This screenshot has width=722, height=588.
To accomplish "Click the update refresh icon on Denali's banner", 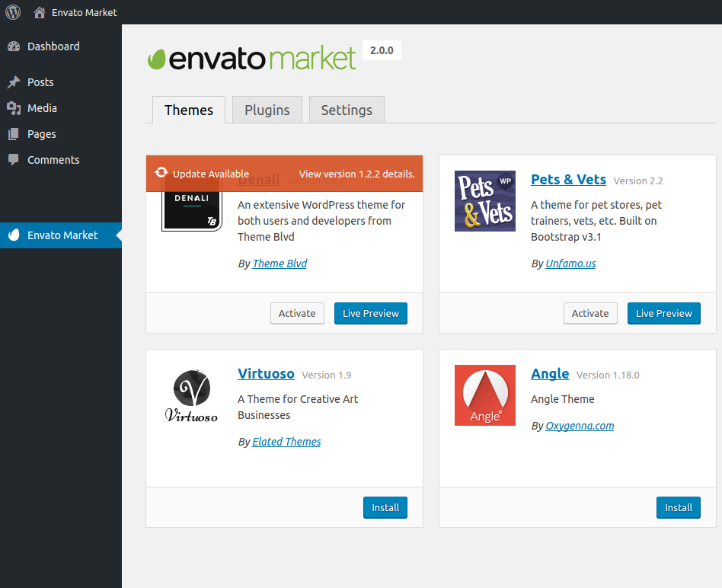I will (162, 174).
